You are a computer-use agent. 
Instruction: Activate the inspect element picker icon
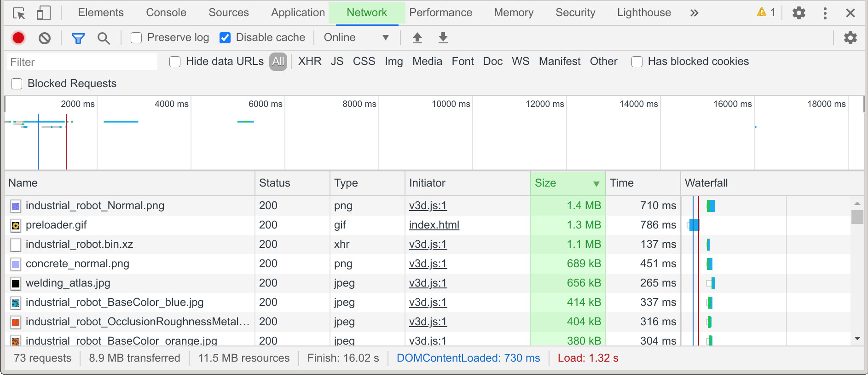click(19, 13)
